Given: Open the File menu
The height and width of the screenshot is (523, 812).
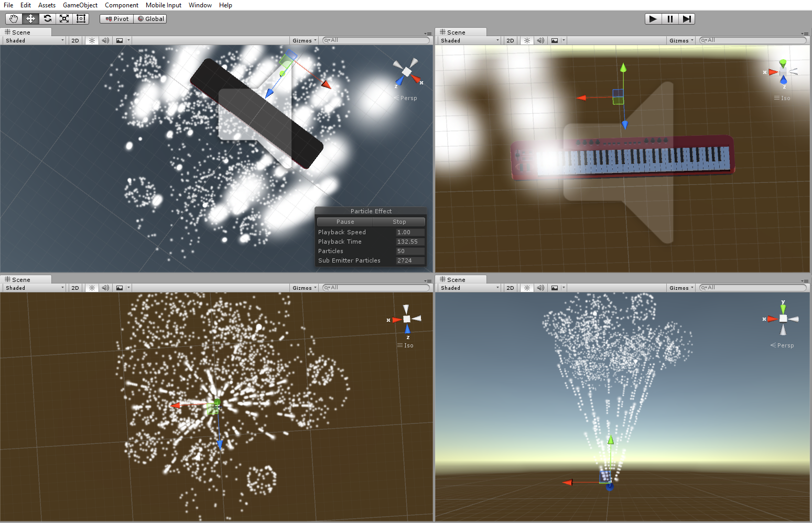Looking at the screenshot, I should tap(8, 5).
